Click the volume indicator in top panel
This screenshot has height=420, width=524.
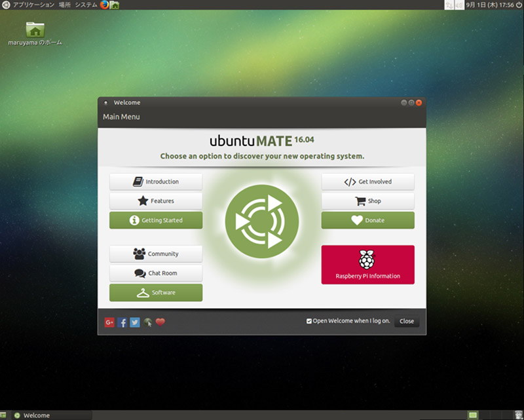[460, 5]
